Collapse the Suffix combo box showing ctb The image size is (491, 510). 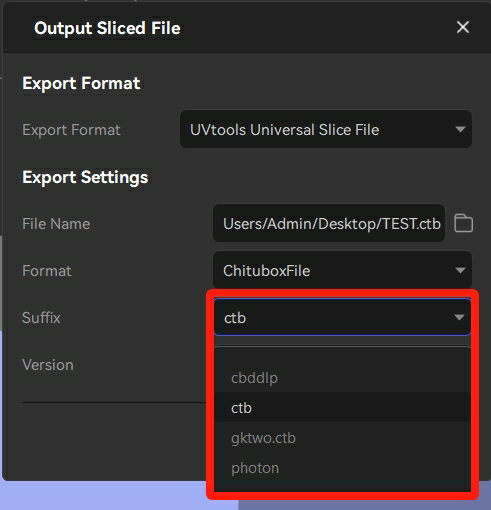point(342,317)
